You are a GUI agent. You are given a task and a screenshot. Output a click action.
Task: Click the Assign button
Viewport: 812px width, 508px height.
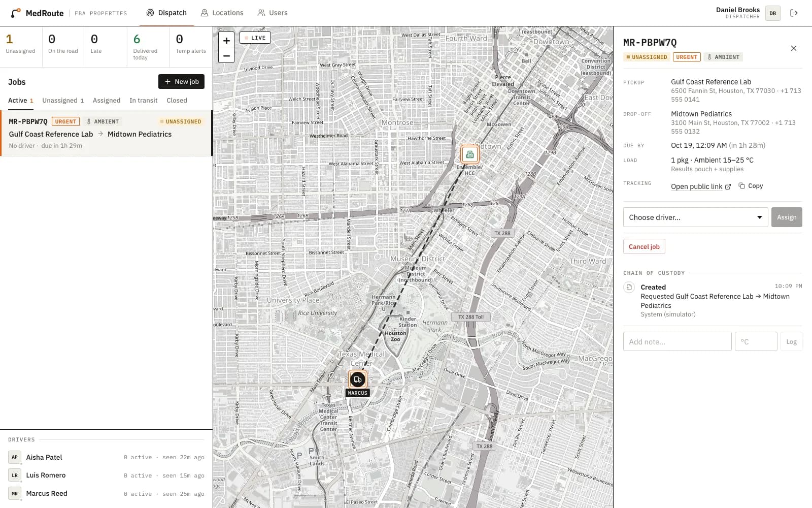click(x=787, y=217)
